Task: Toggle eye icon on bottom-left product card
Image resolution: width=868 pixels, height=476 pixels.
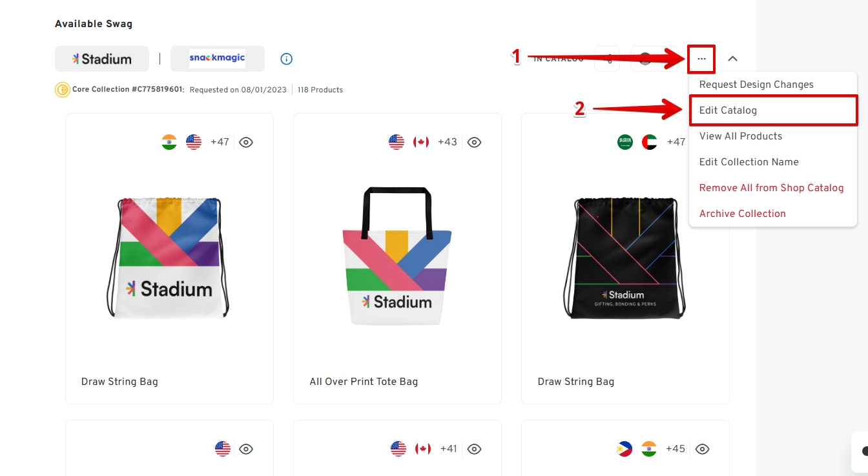Action: point(246,449)
